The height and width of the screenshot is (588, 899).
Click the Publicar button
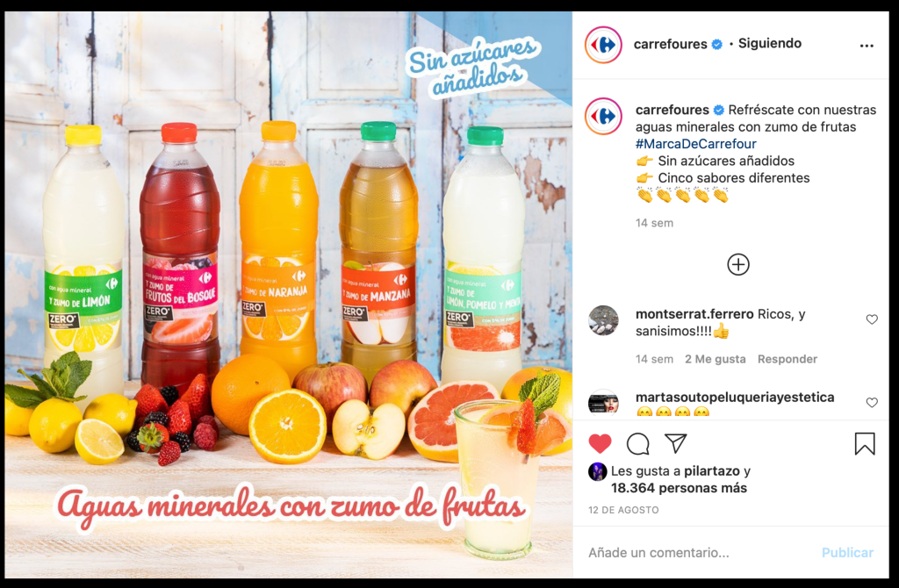pos(847,553)
